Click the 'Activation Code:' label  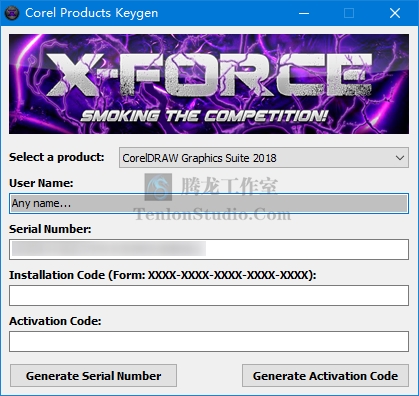(x=55, y=321)
